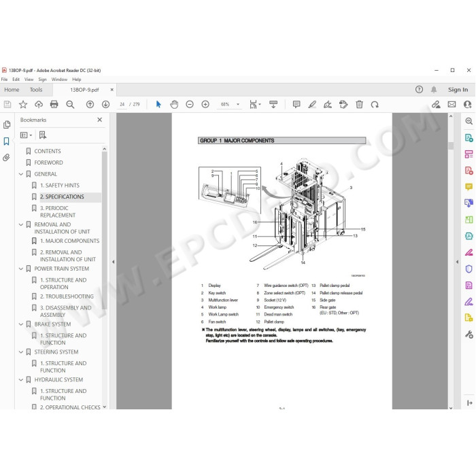Click the scrolling mode keyboard icon
This screenshot has height=476, width=476.
point(273,105)
